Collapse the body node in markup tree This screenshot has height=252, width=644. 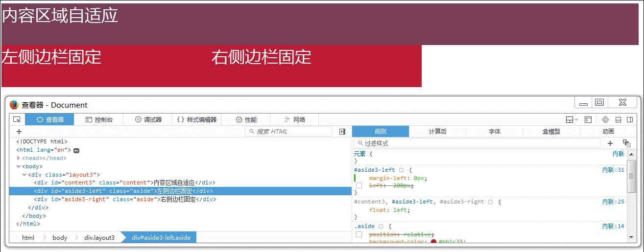pos(19,166)
